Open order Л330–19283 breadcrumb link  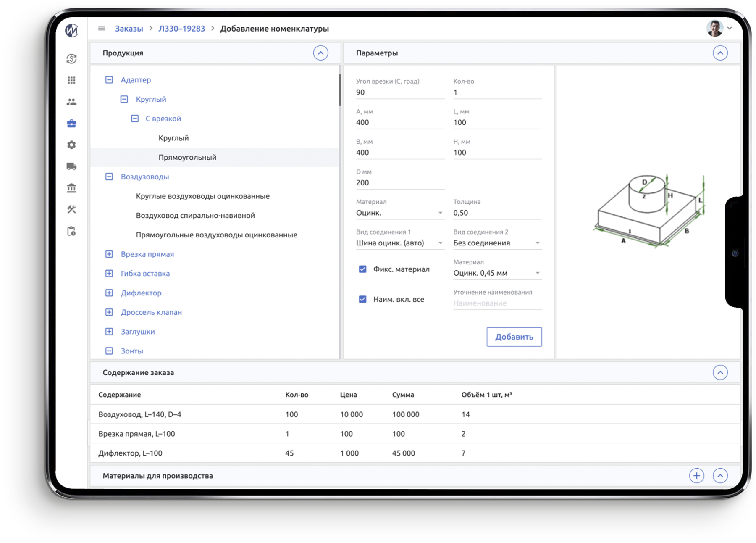point(181,29)
